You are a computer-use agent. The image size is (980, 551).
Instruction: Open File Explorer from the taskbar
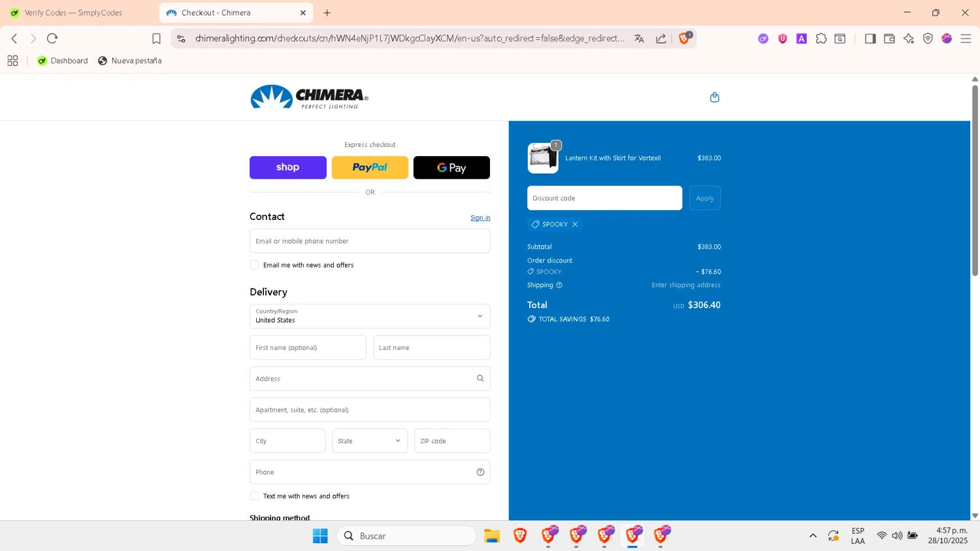click(x=492, y=536)
